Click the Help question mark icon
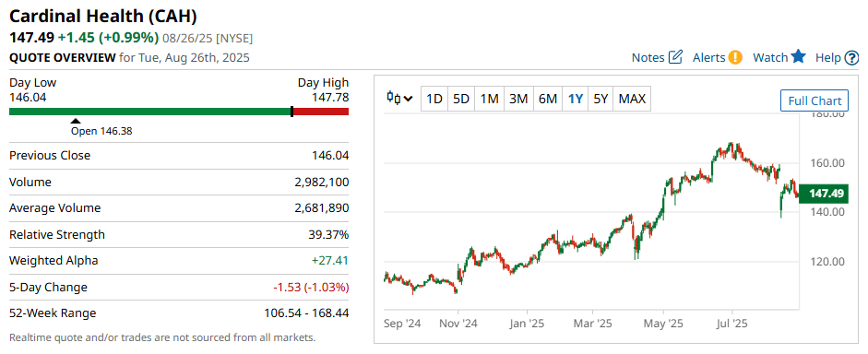Image resolution: width=868 pixels, height=354 pixels. pos(852,57)
